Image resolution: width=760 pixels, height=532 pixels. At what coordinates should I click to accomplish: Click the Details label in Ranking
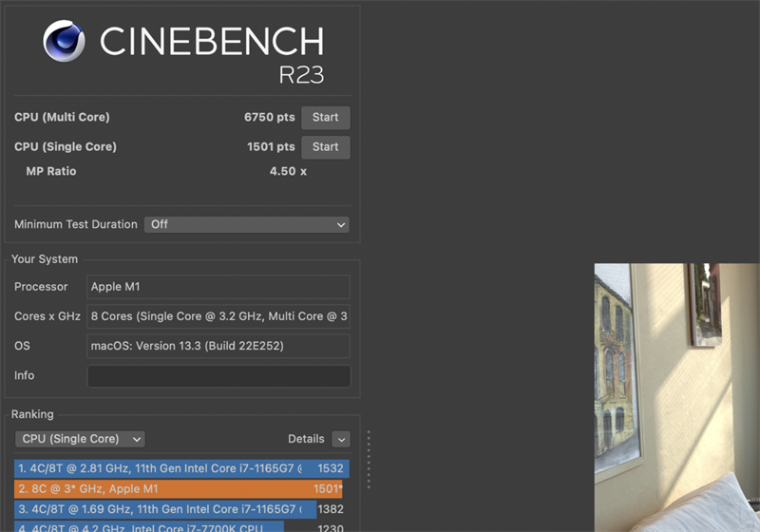pyautogui.click(x=306, y=439)
